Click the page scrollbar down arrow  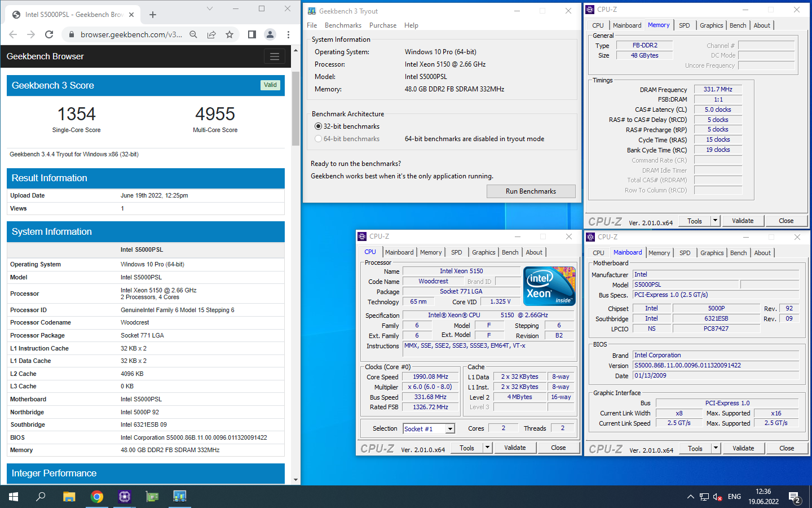(x=295, y=480)
